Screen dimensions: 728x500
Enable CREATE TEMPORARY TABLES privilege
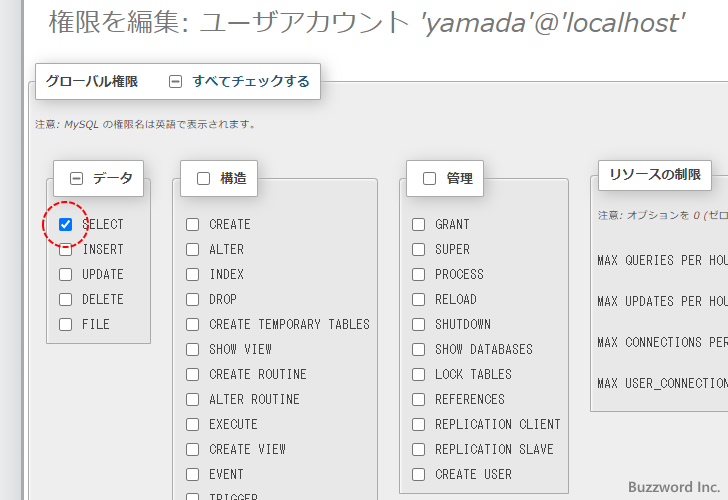click(193, 325)
